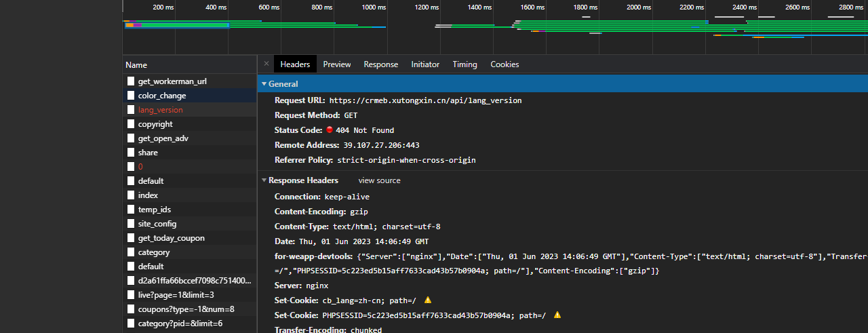Click warning icon next to cb_lang cookie
The height and width of the screenshot is (333, 868).
427,300
